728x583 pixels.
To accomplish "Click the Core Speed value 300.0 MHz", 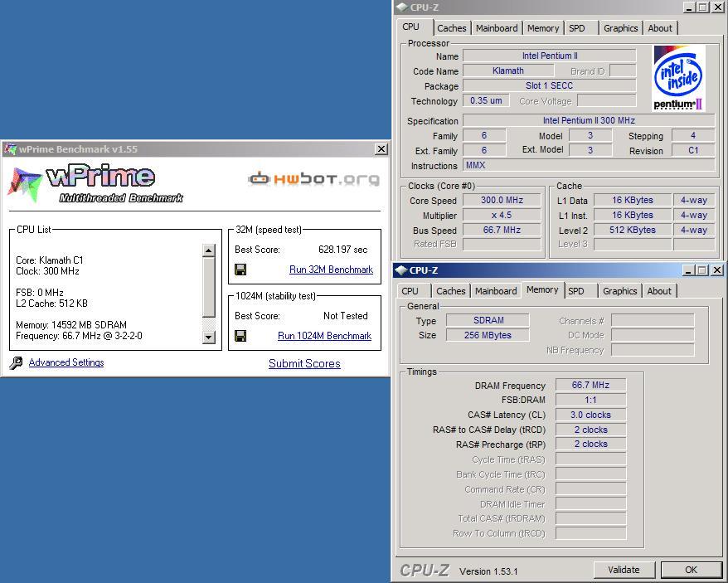I will tap(502, 200).
